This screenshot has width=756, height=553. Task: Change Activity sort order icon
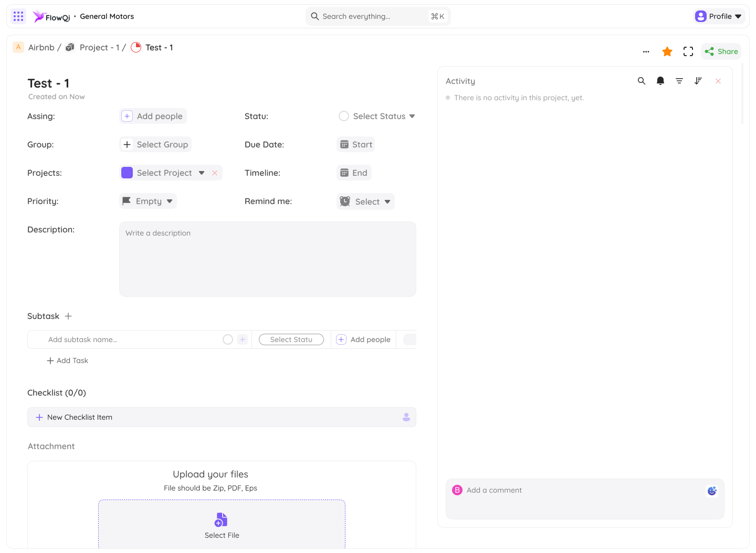pos(698,81)
